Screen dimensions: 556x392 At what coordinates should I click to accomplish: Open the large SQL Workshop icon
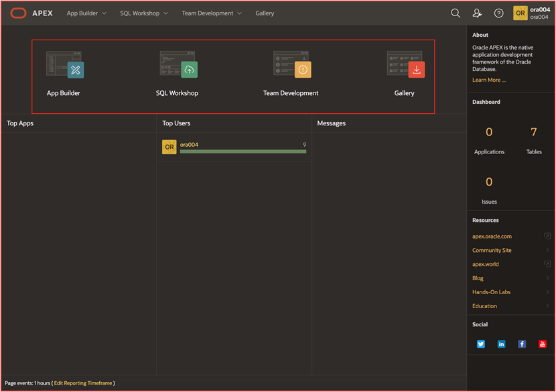pyautogui.click(x=179, y=64)
